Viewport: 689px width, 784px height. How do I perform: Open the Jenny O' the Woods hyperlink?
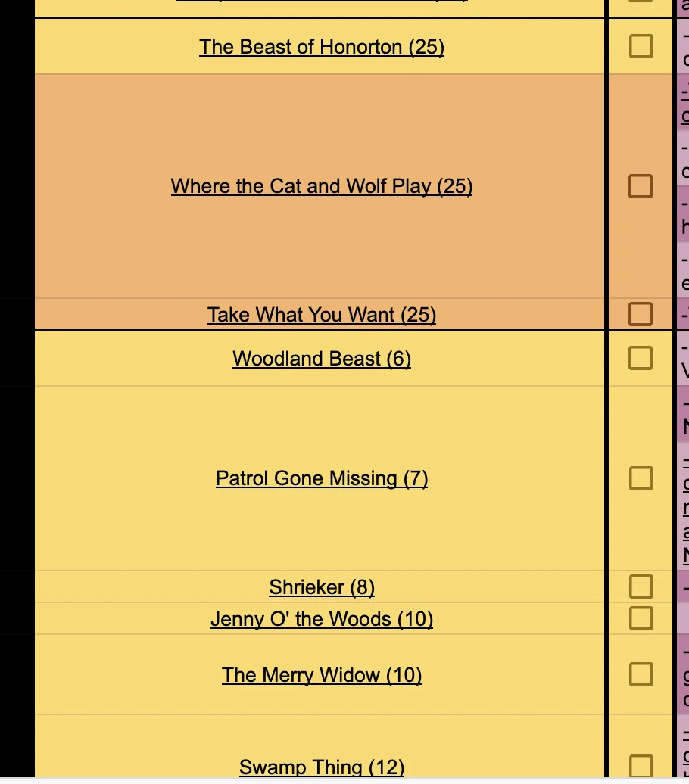(321, 619)
